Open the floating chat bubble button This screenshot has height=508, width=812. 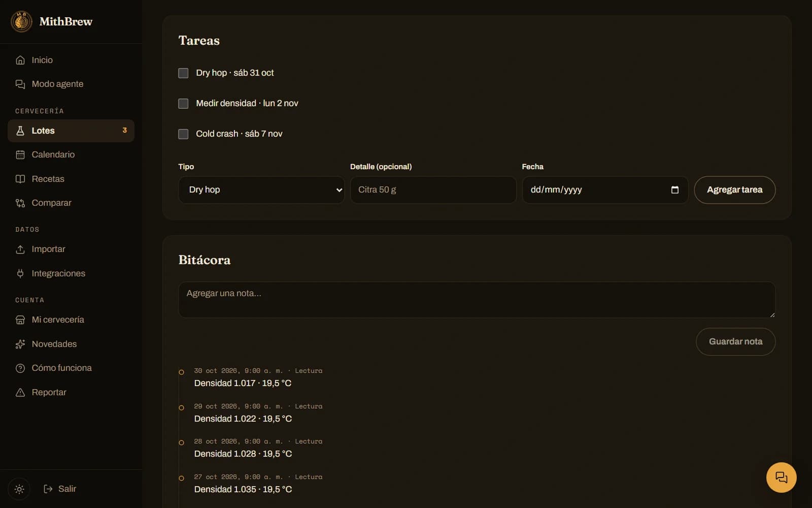point(781,478)
